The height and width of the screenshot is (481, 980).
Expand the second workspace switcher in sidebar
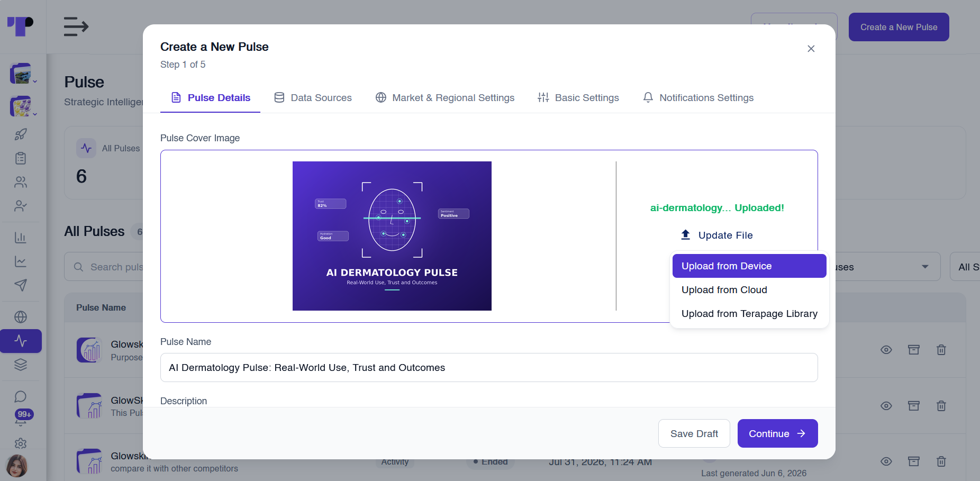click(23, 106)
